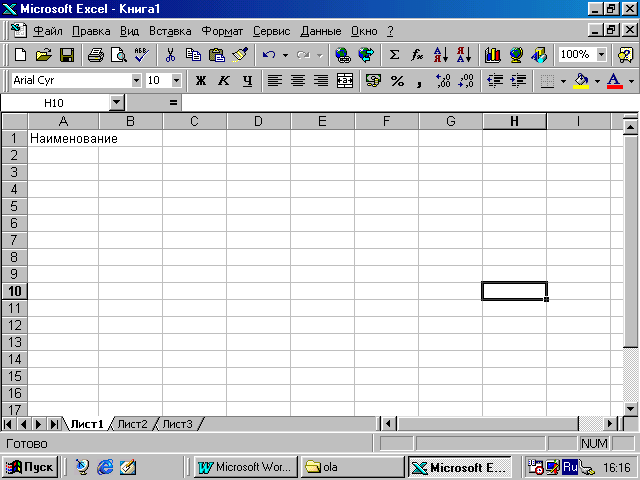Click the Ru language indicator in tray
The height and width of the screenshot is (480, 640).
(570, 467)
